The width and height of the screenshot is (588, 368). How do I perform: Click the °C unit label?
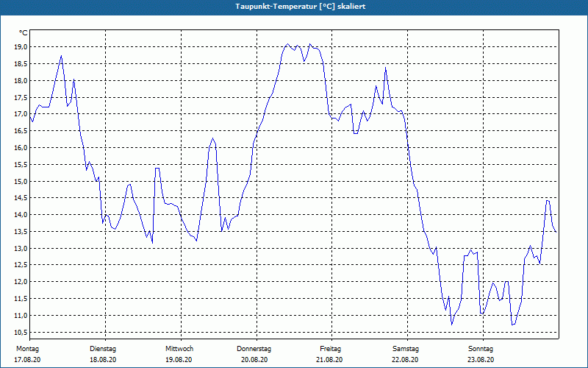24,33
